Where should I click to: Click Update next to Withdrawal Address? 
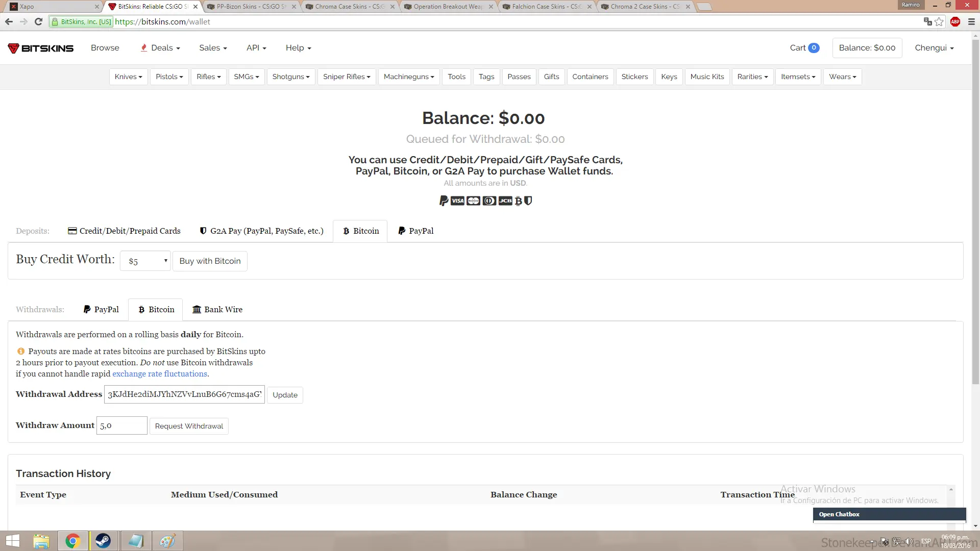[285, 395]
